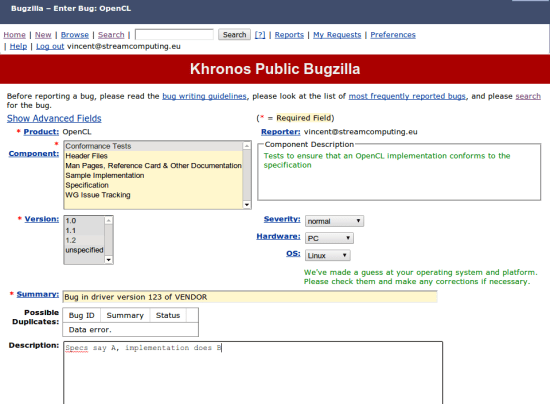The image size is (550, 404).
Task: Select version 1.2
Action: pyautogui.click(x=85, y=241)
